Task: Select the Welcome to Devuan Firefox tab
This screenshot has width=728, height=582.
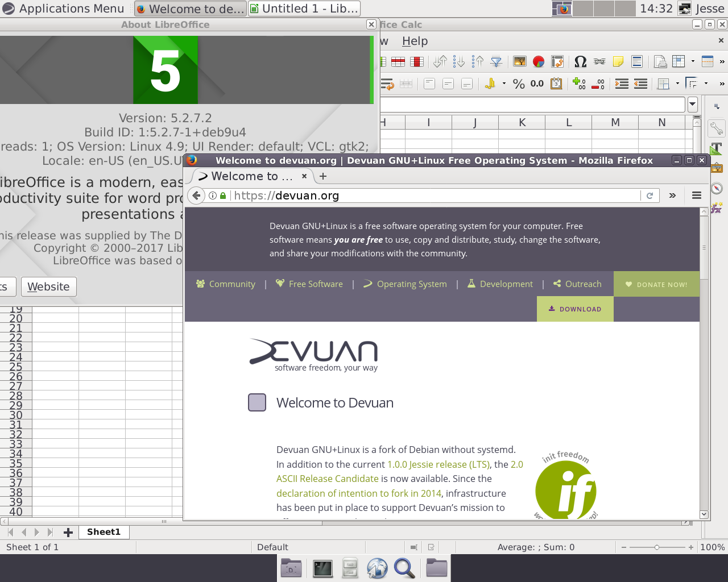Action: [x=251, y=176]
